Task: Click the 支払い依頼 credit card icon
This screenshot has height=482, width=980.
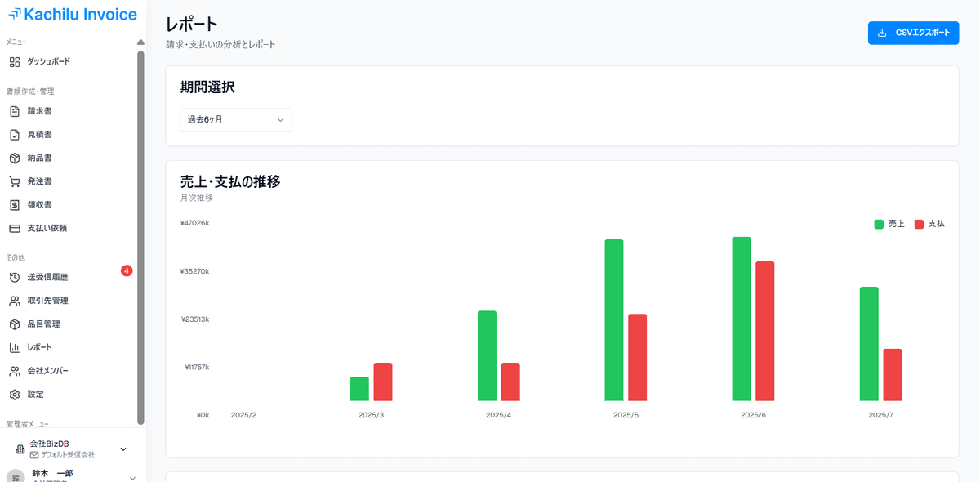Action: coord(15,229)
